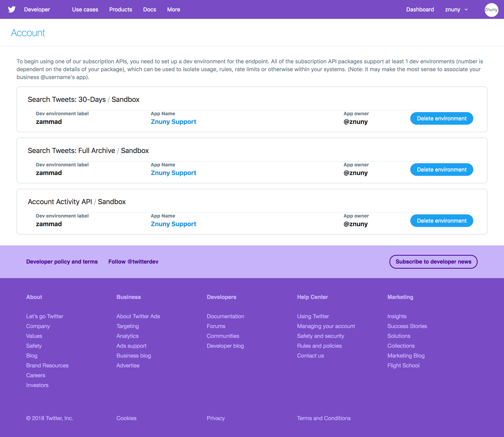Screen dimensions: 504x437
Task: Open the Znuny profile avatar
Action: pyautogui.click(x=491, y=10)
